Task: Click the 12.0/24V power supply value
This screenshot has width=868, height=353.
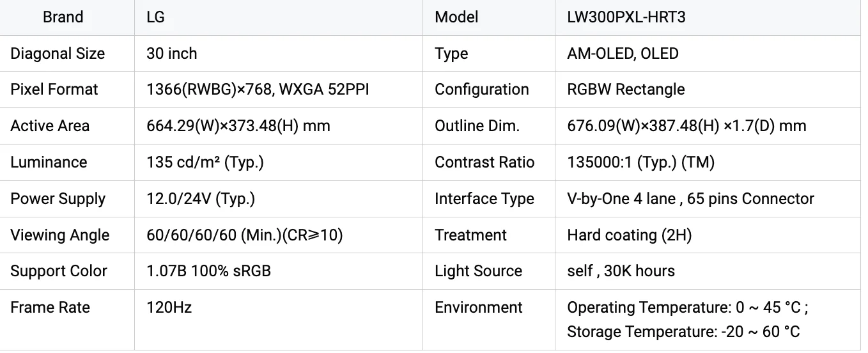Action: 201,199
